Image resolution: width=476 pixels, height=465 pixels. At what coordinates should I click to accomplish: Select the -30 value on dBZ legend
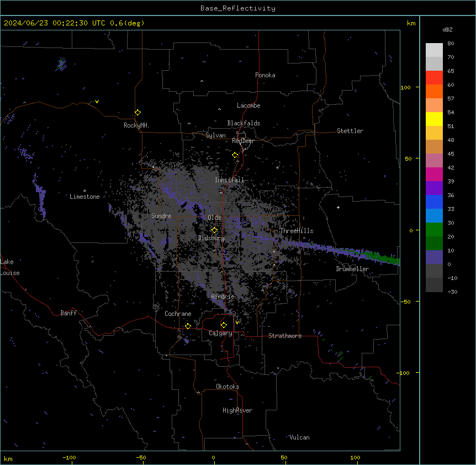pos(452,292)
